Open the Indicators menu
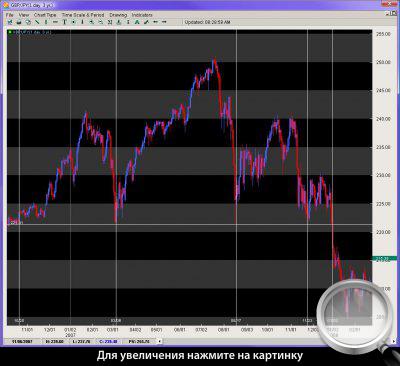The height and width of the screenshot is (366, 400). tap(142, 15)
